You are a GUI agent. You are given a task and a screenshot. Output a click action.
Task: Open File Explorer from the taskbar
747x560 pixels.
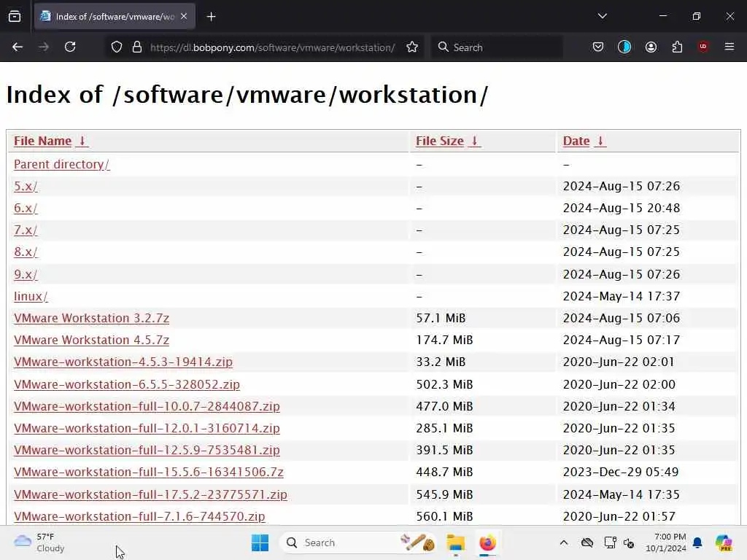[x=455, y=542]
